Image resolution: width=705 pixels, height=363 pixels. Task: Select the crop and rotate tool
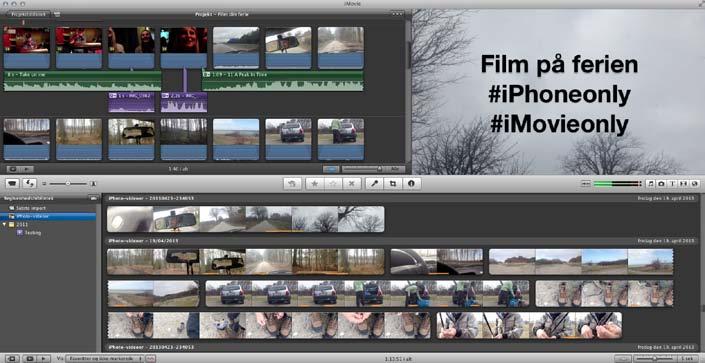point(393,184)
